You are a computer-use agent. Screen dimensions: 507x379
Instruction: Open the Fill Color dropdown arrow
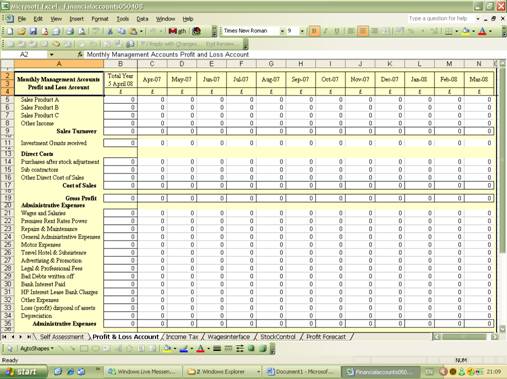tap(473, 31)
